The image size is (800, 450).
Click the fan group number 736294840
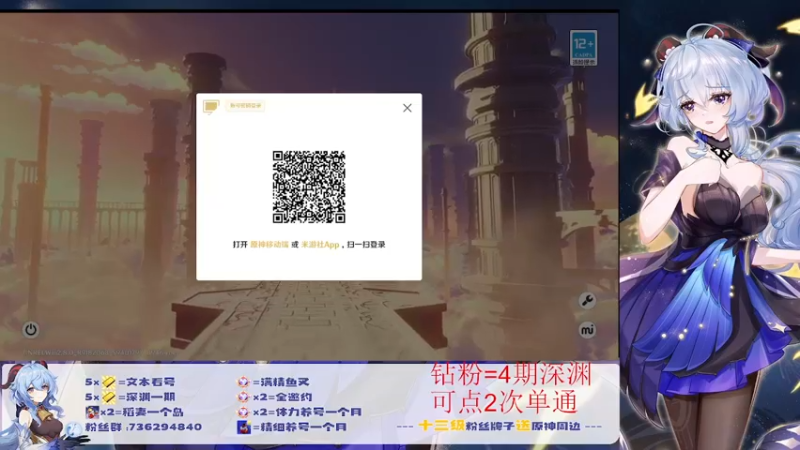[164, 427]
